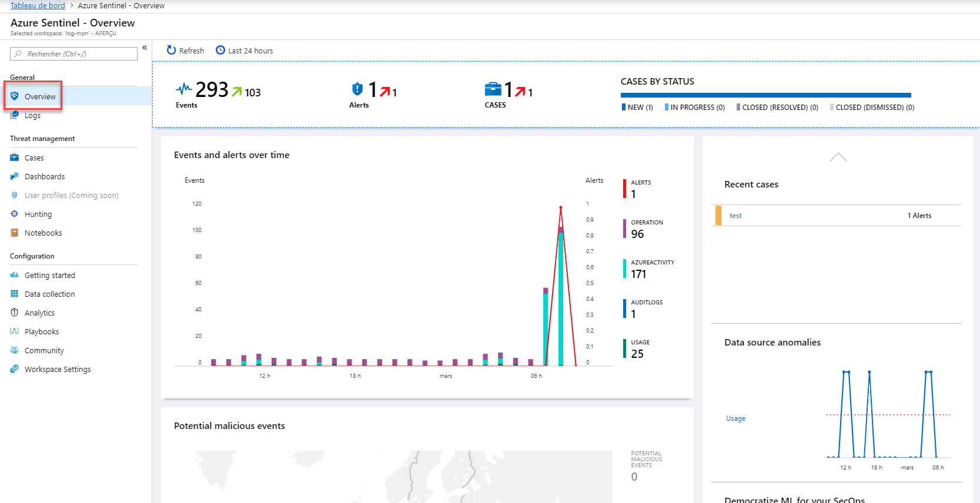Click the Community icon in the sidebar
The height and width of the screenshot is (503, 980).
(15, 350)
